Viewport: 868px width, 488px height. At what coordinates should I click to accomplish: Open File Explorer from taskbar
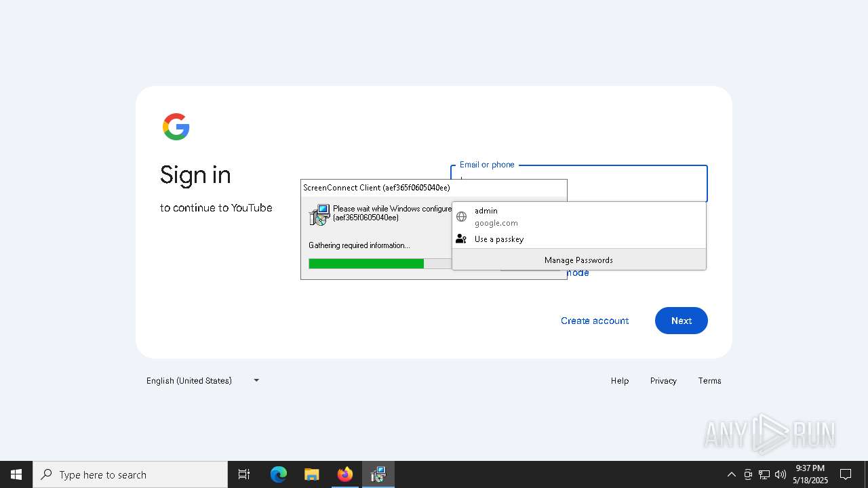click(x=312, y=474)
